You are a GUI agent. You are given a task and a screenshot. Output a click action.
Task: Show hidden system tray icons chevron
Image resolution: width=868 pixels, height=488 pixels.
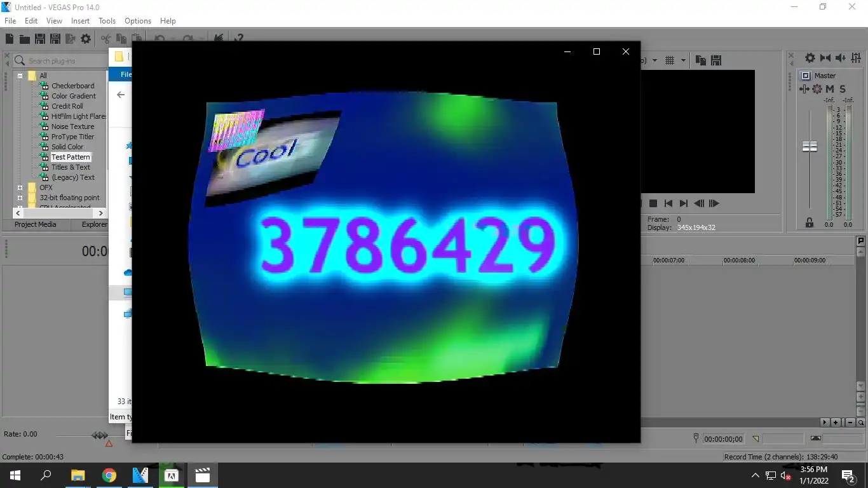click(x=756, y=475)
